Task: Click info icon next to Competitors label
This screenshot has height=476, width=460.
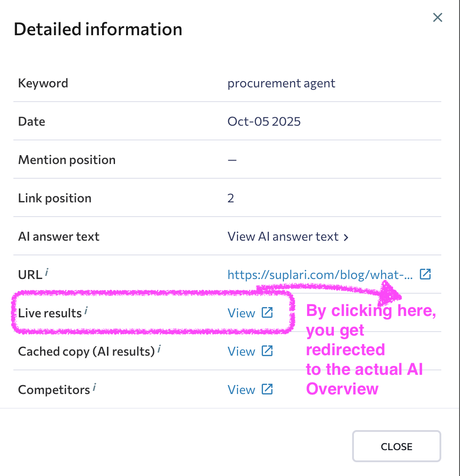Action: (94, 386)
